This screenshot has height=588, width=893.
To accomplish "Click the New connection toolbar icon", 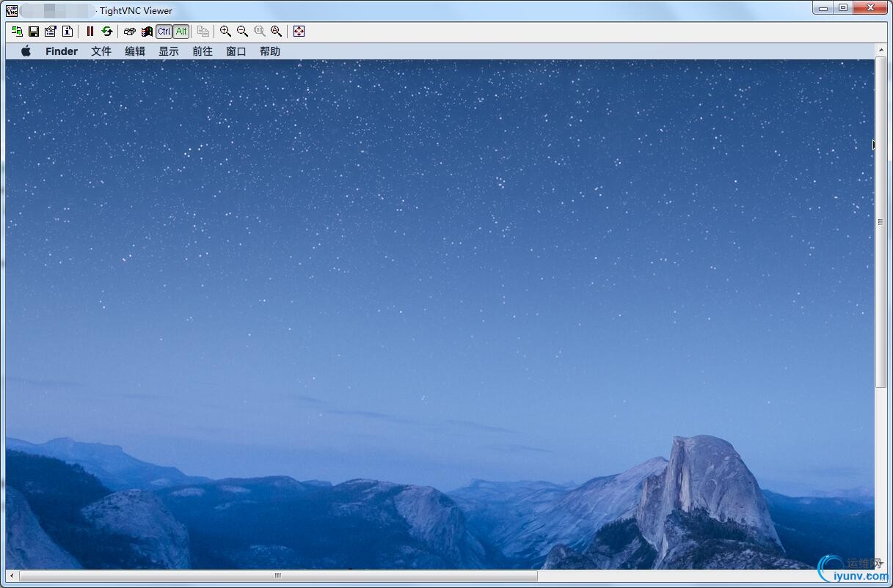I will [17, 32].
